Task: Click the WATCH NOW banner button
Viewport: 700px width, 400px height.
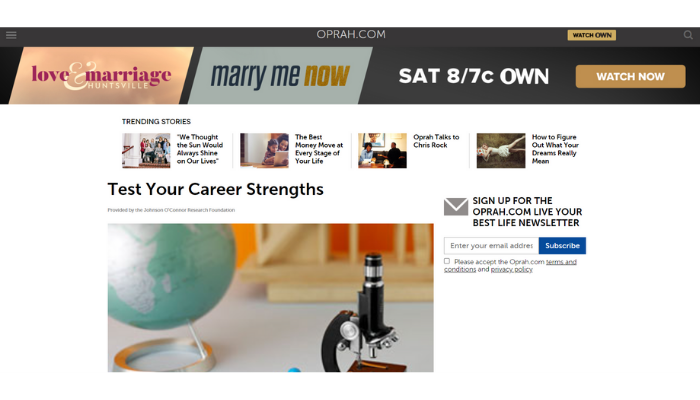Action: (630, 76)
